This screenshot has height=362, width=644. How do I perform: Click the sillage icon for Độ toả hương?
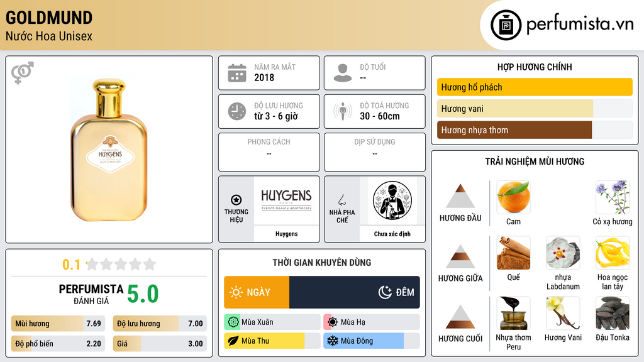tap(343, 111)
